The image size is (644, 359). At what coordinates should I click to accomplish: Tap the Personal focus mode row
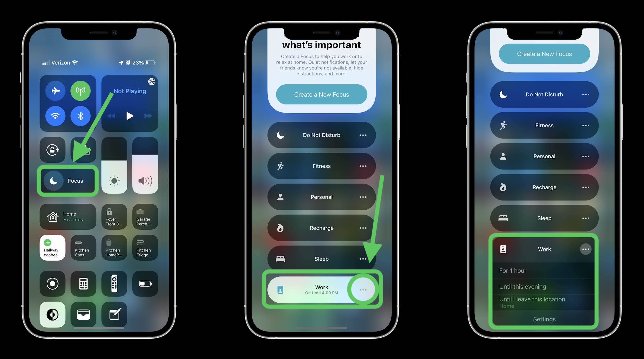tap(321, 197)
